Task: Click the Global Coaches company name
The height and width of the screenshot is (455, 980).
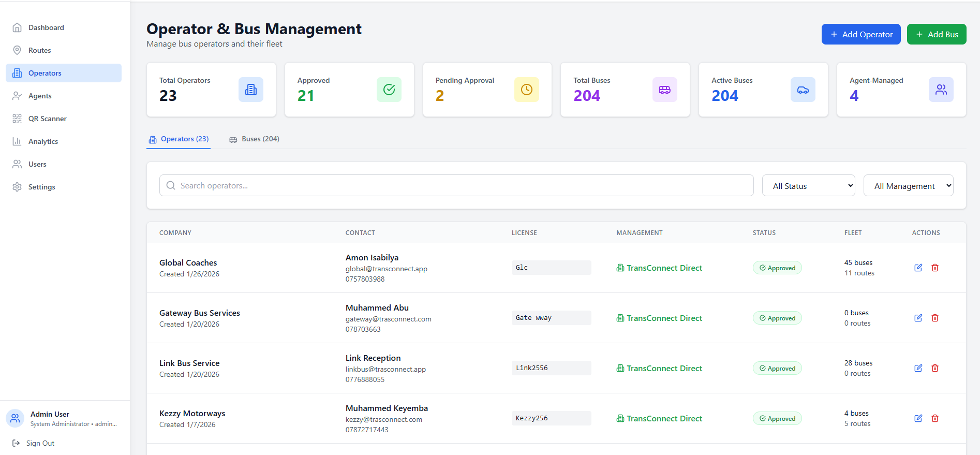Action: pyautogui.click(x=188, y=262)
